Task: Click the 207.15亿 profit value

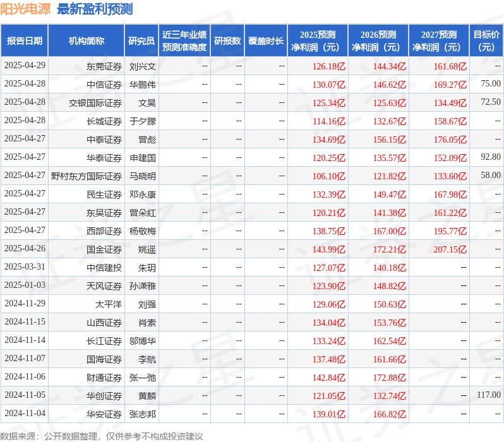Action: [x=450, y=250]
